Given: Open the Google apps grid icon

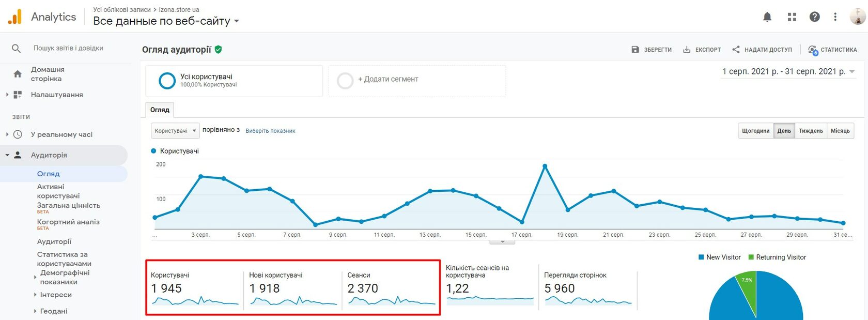Looking at the screenshot, I should [792, 17].
